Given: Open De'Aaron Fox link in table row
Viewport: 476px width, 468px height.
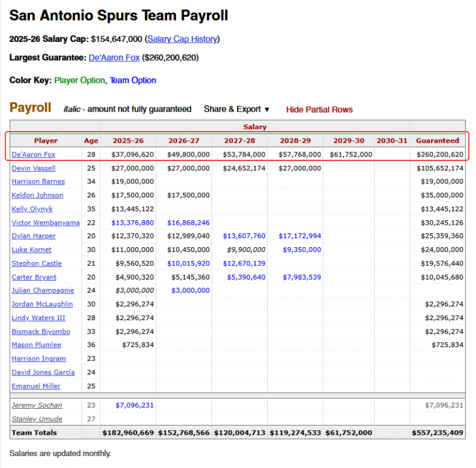Looking at the screenshot, I should tap(34, 155).
